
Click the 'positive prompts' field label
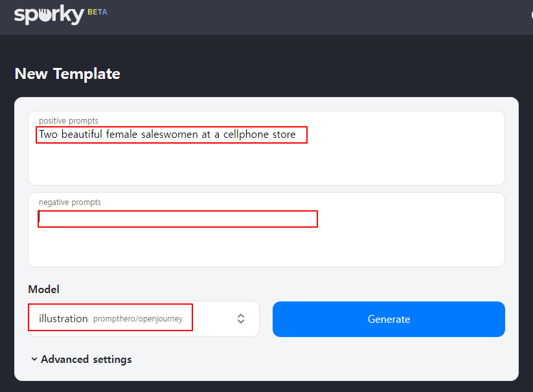pos(68,121)
